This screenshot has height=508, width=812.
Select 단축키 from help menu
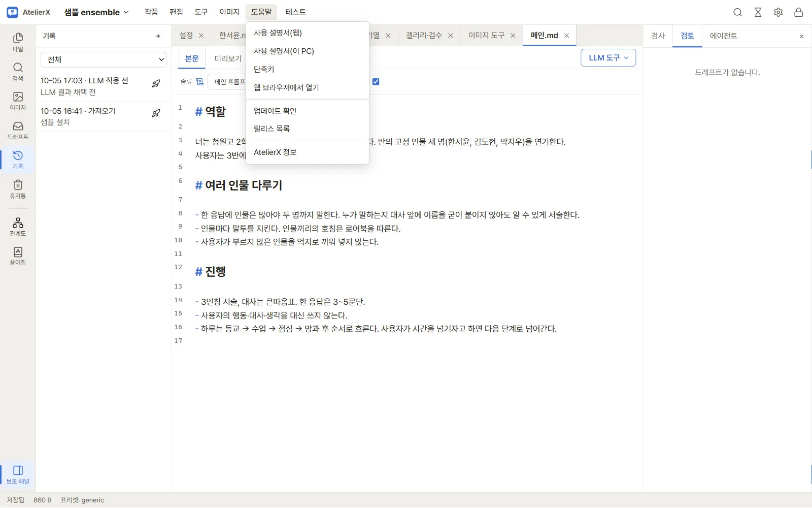[x=307, y=70]
